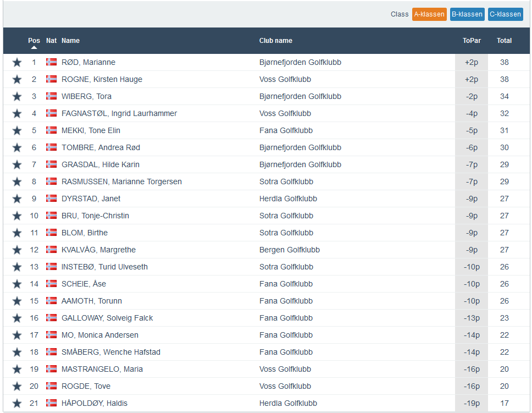The image size is (532, 413).
Task: Sort the table by Pos column
Action: tap(34, 41)
